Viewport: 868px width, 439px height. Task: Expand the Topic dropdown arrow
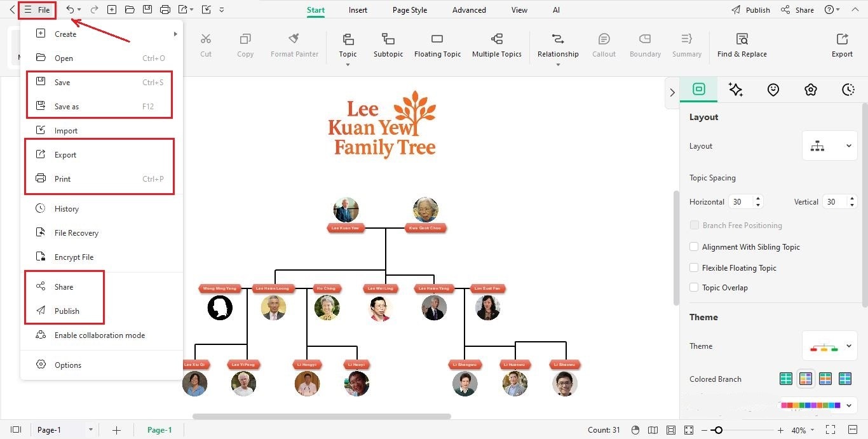coord(348,65)
